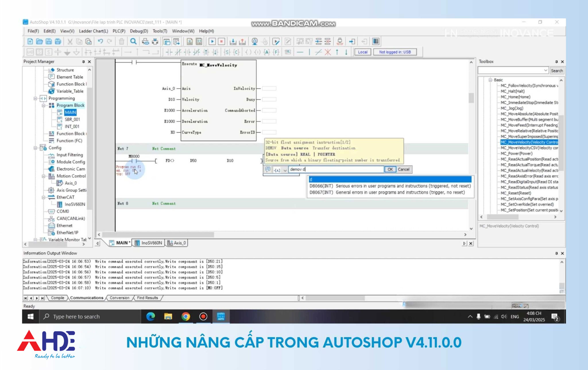
Task: Collapse the Program Block tree node
Action: 44,105
